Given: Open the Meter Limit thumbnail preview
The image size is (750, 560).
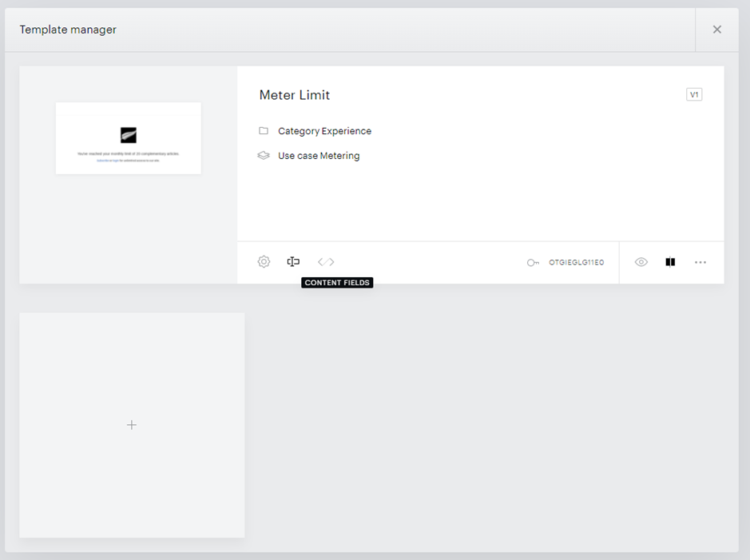Looking at the screenshot, I should pyautogui.click(x=128, y=138).
